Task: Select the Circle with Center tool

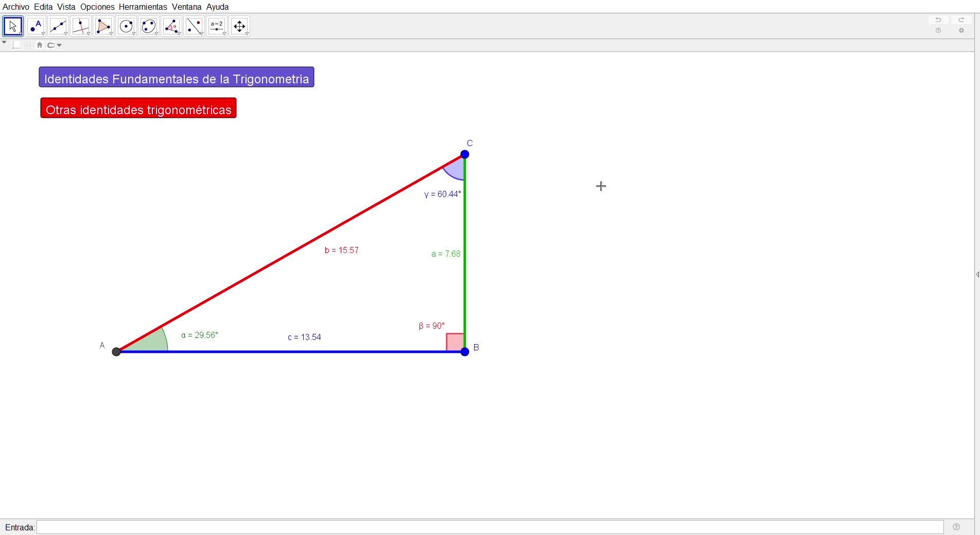Action: coord(126,26)
